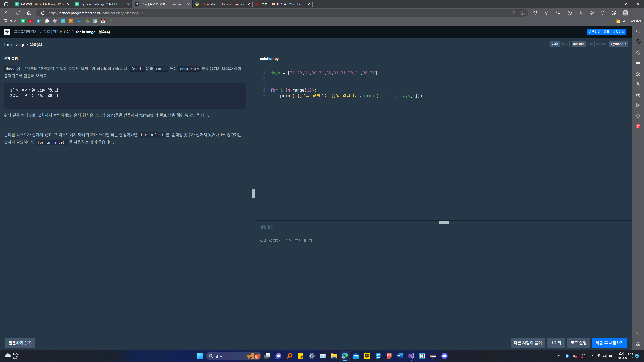Image resolution: width=644 pixels, height=362 pixels.
Task: Open the Edge sidebar settings gear
Action: pos(638,344)
